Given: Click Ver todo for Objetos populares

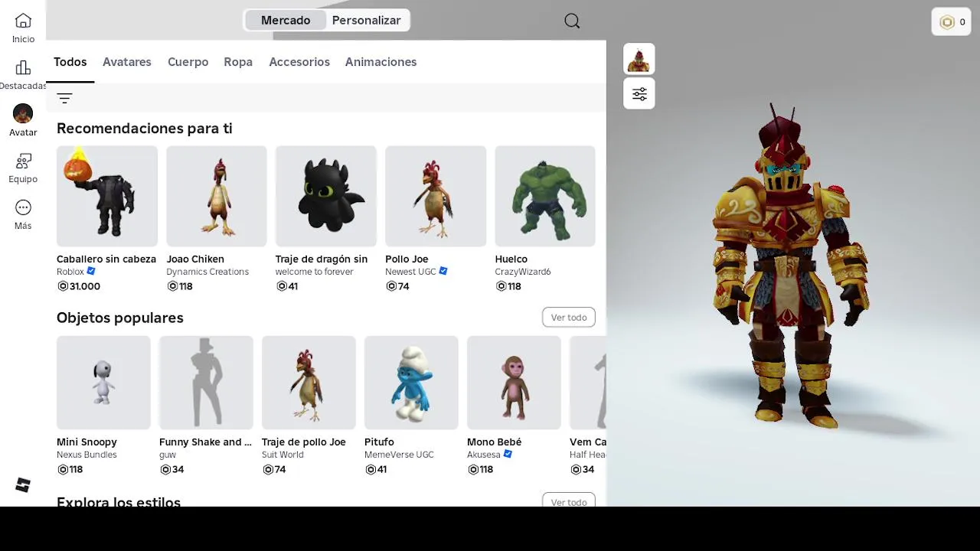Looking at the screenshot, I should click(x=569, y=318).
